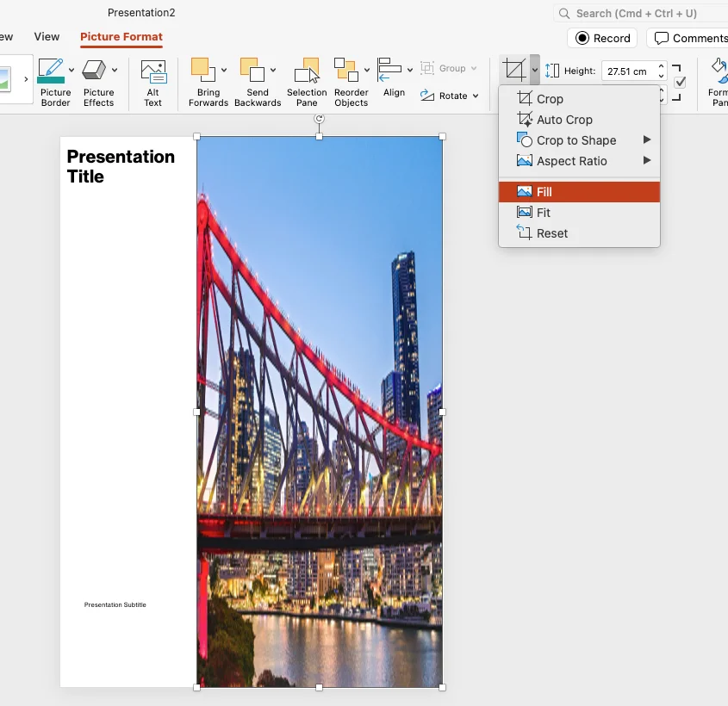Choose Fit from crop menu

tap(579, 213)
